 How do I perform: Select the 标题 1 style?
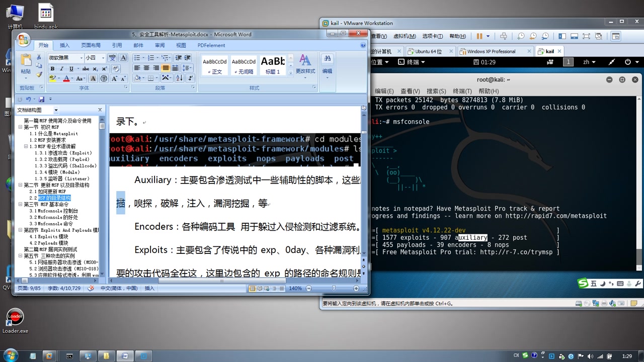click(272, 65)
